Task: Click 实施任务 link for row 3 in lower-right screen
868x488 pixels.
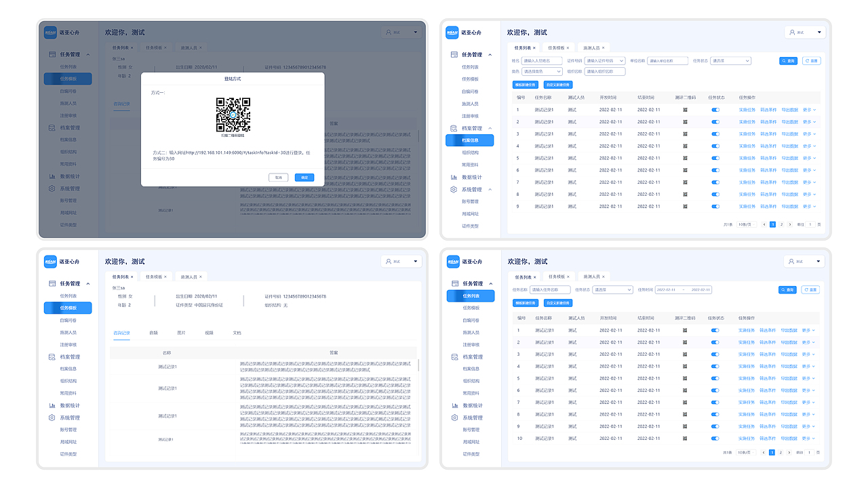Action: coord(747,354)
